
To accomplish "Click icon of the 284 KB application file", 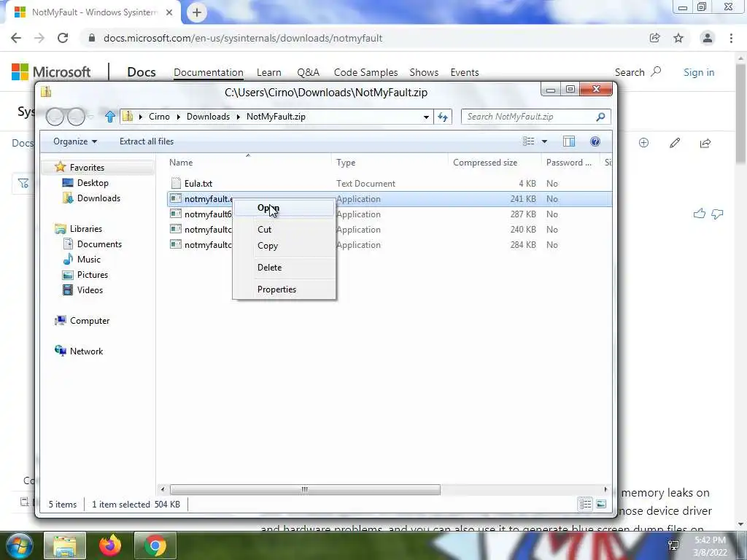I will coord(176,244).
